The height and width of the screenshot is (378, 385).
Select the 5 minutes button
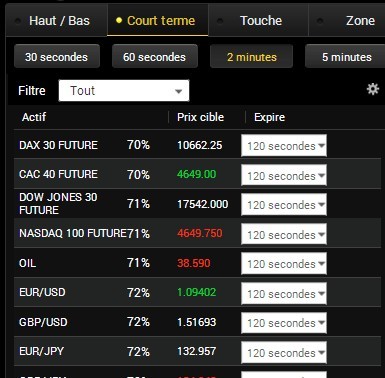[x=345, y=57]
